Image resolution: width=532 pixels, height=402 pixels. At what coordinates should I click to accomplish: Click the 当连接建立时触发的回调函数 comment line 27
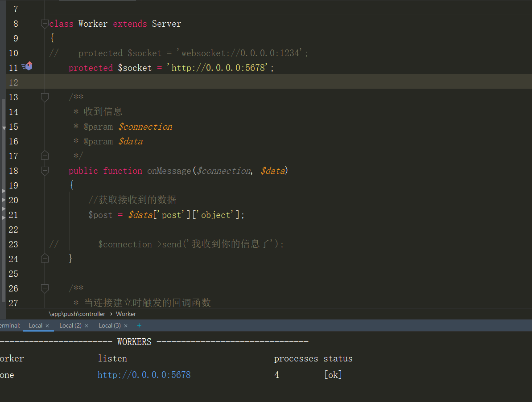click(147, 302)
